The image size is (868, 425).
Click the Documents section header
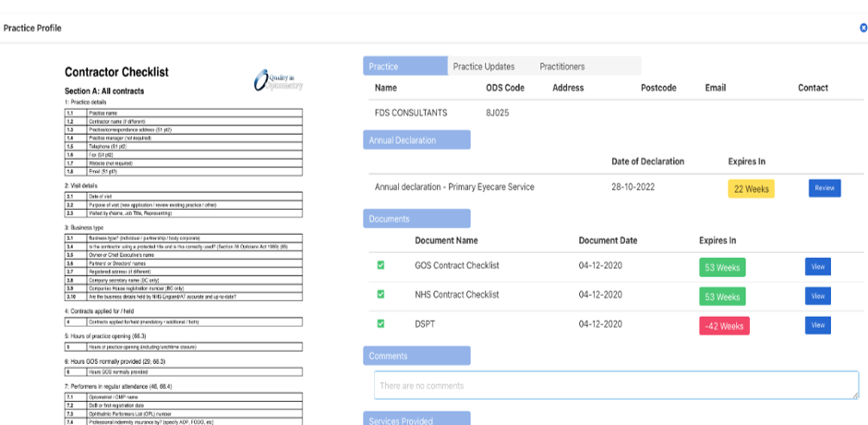click(416, 218)
